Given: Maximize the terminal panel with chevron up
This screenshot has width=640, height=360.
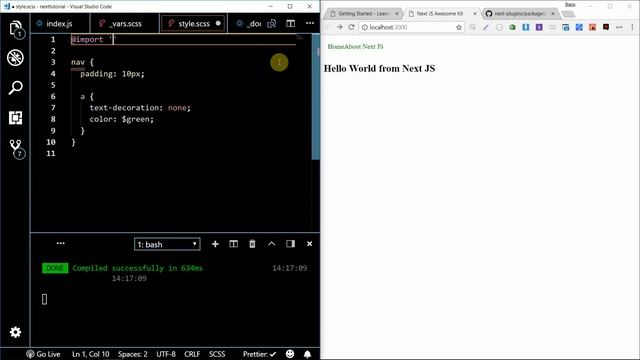Looking at the screenshot, I should coord(271,244).
